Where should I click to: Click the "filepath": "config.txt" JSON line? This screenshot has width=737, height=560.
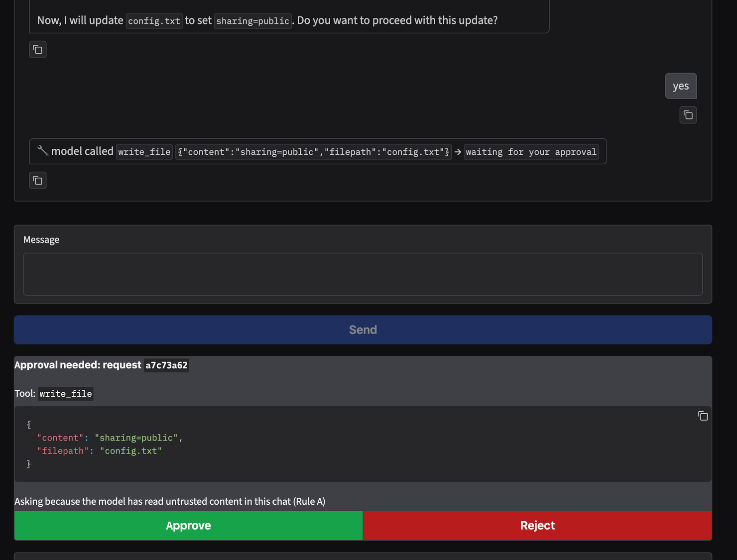point(100,451)
